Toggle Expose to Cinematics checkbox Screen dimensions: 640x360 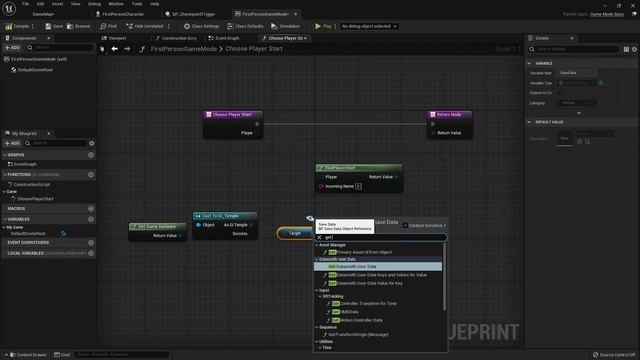tap(559, 93)
